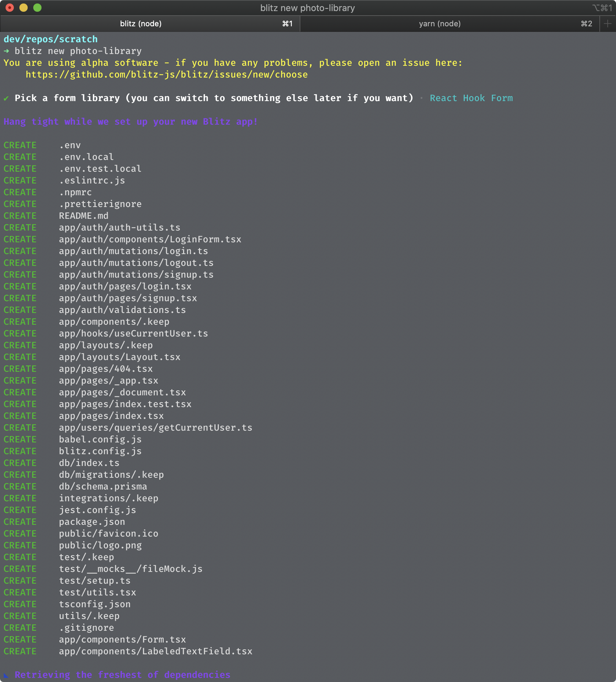Click the .prettierignore file name

pyautogui.click(x=100, y=204)
